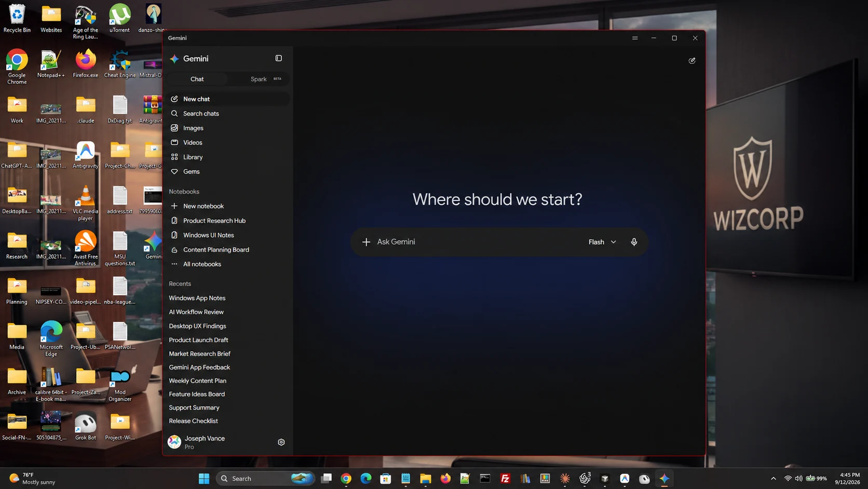
Task: Select the Cheat Engine desktop icon
Action: [x=120, y=64]
